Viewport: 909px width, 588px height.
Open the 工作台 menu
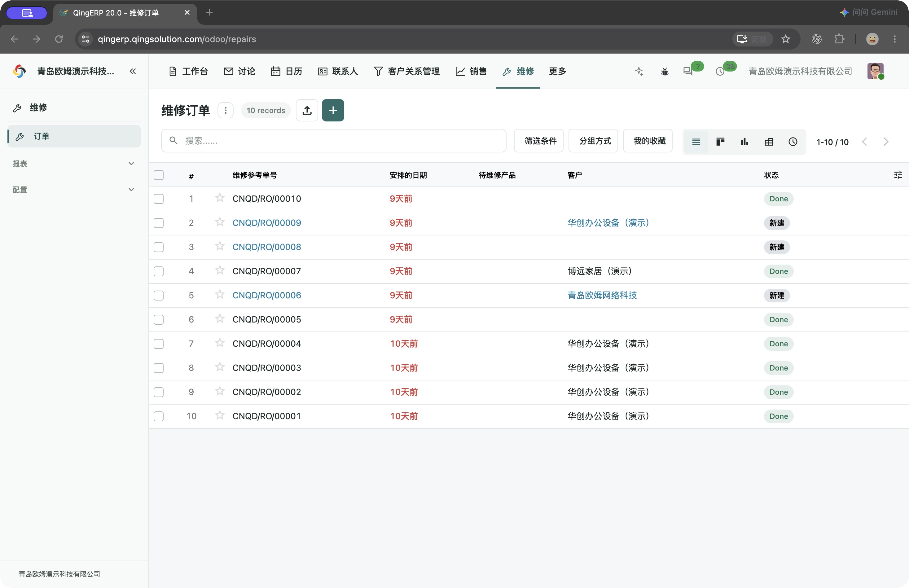pos(188,71)
